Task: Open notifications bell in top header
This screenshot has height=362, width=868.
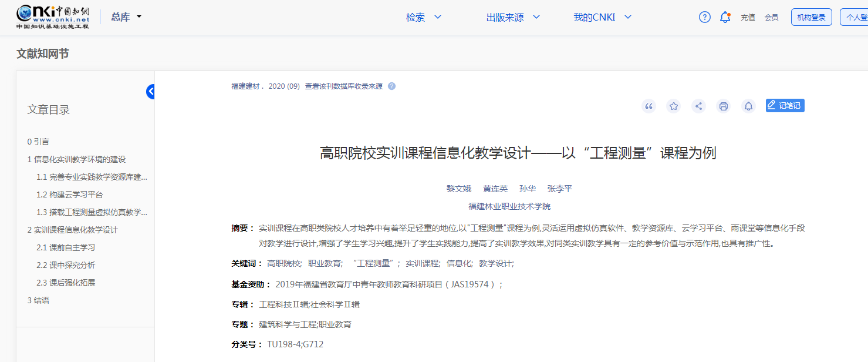Action: pos(725,17)
